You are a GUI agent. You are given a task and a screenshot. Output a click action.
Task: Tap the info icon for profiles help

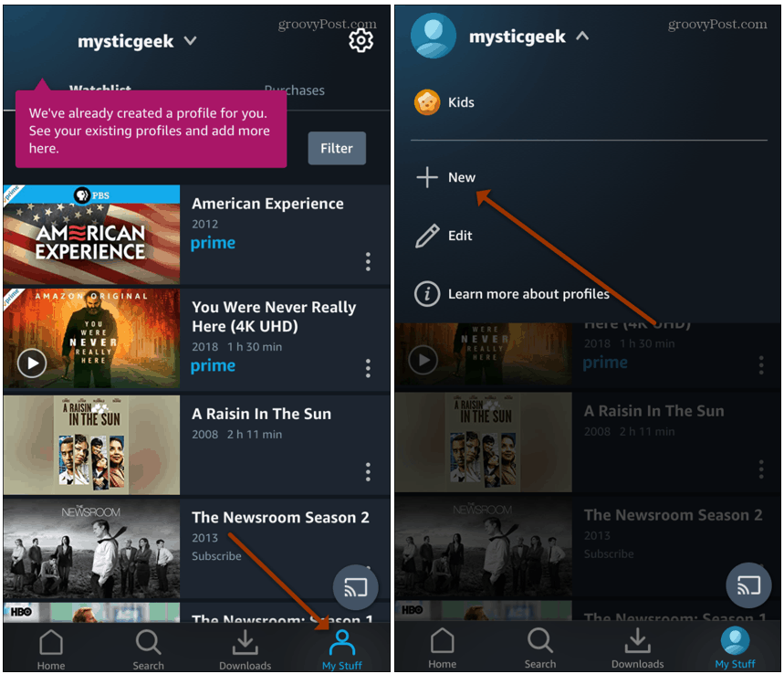click(x=427, y=294)
